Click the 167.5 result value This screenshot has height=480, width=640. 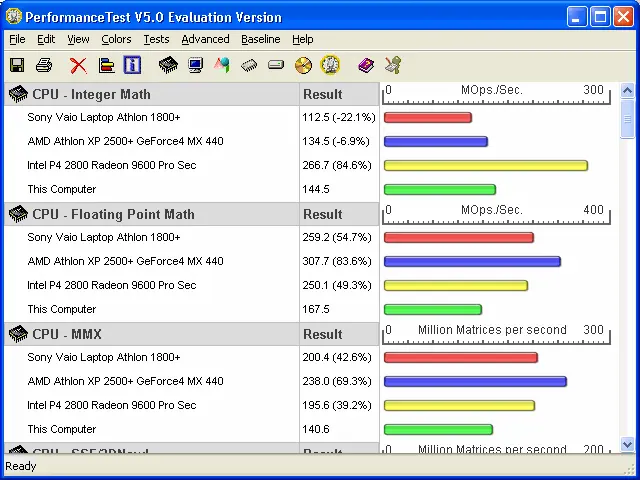[316, 309]
